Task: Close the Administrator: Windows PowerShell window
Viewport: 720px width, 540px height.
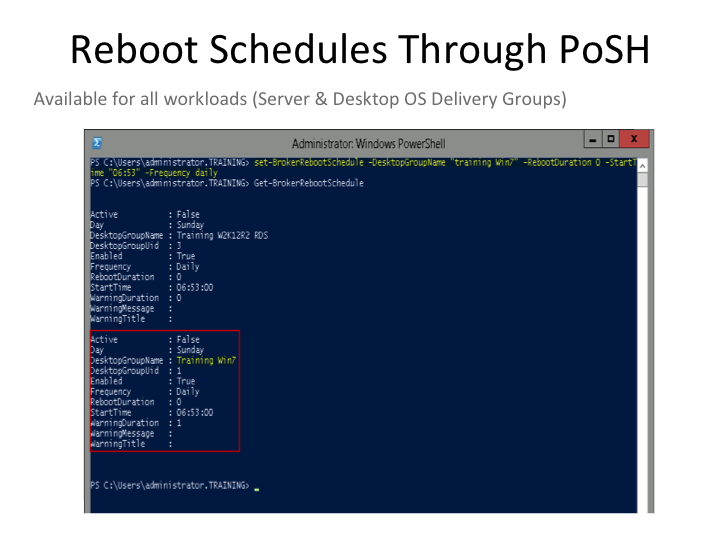Action: (634, 139)
